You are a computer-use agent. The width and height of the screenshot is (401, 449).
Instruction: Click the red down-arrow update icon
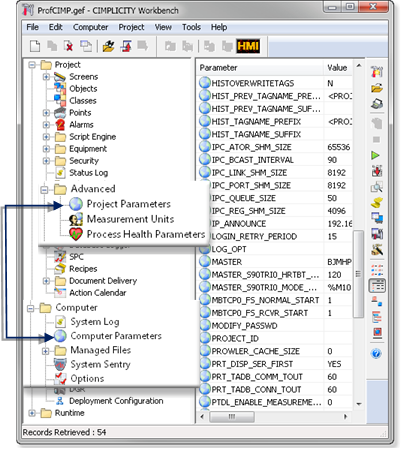pos(377,171)
